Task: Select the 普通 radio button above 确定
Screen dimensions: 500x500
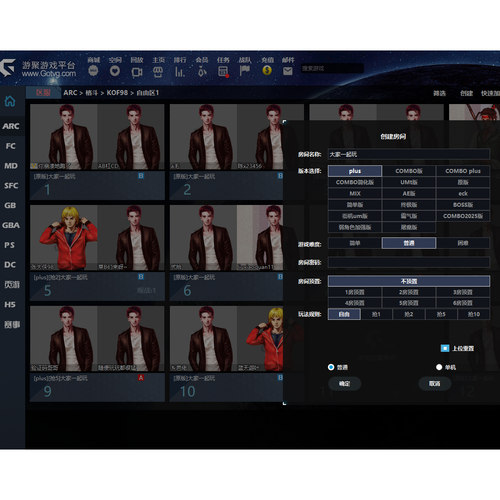Action: [x=331, y=367]
